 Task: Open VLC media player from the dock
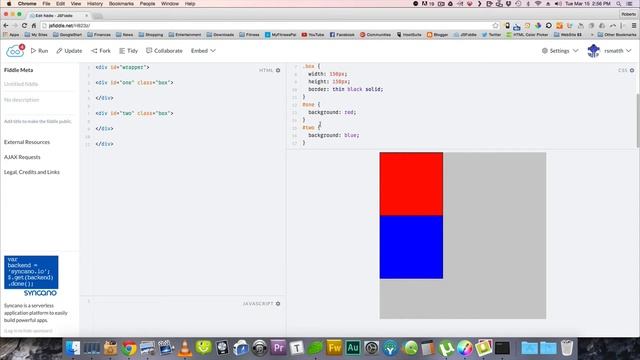(x=184, y=348)
